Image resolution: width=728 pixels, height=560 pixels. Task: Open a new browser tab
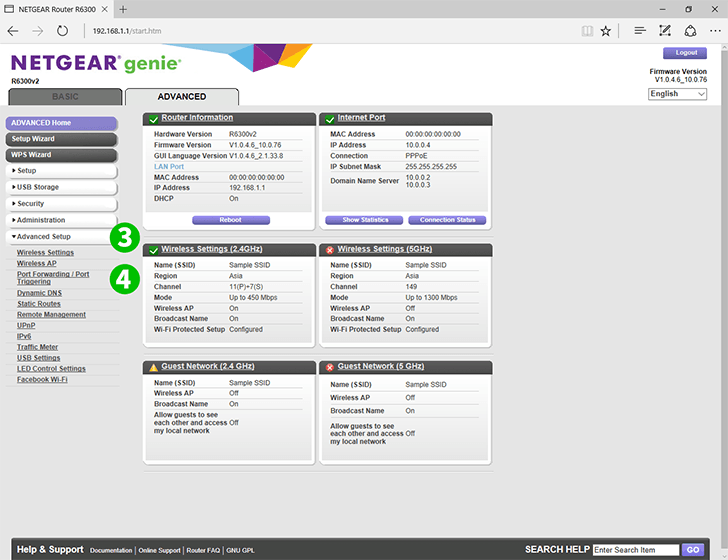(x=123, y=9)
